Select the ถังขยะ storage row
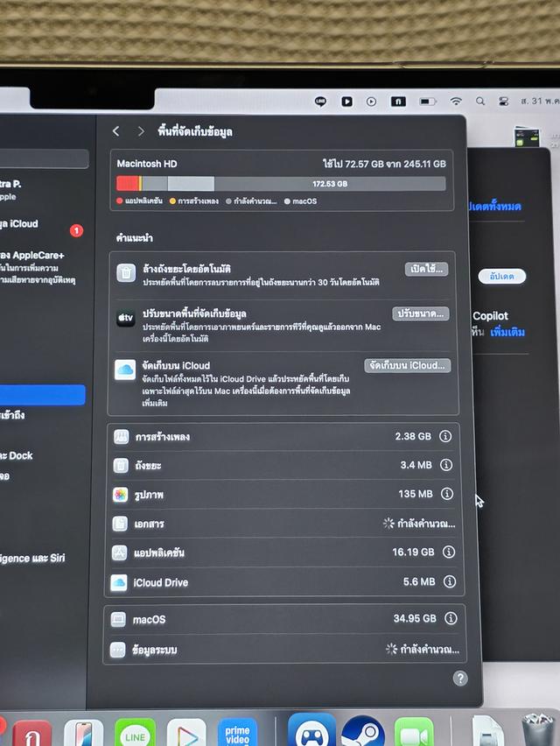This screenshot has height=746, width=560. [283, 465]
